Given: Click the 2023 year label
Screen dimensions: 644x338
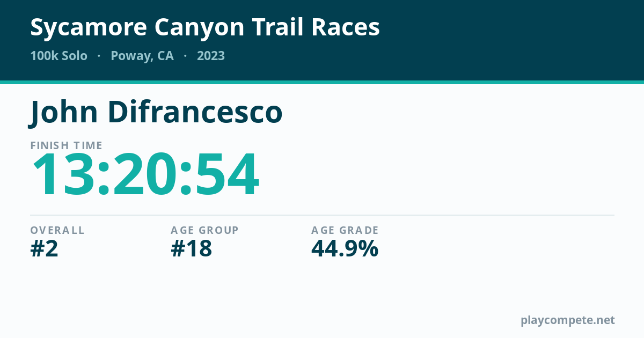Looking at the screenshot, I should (211, 56).
